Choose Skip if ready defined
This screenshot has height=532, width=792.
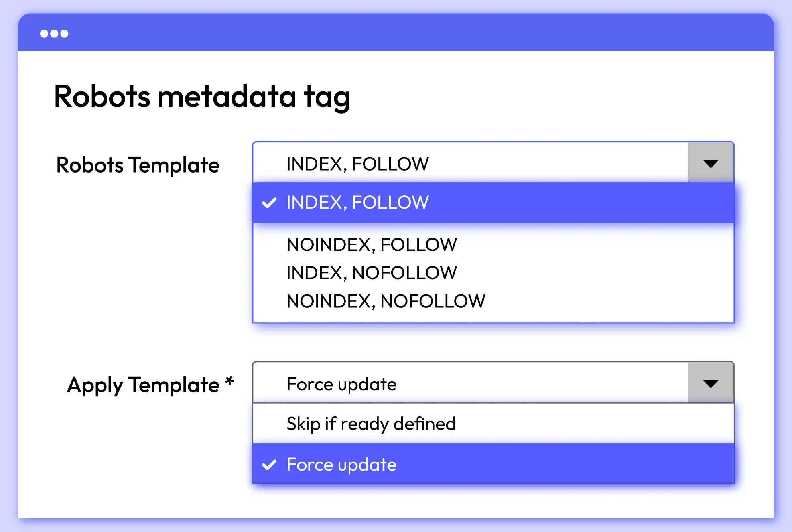coord(371,424)
